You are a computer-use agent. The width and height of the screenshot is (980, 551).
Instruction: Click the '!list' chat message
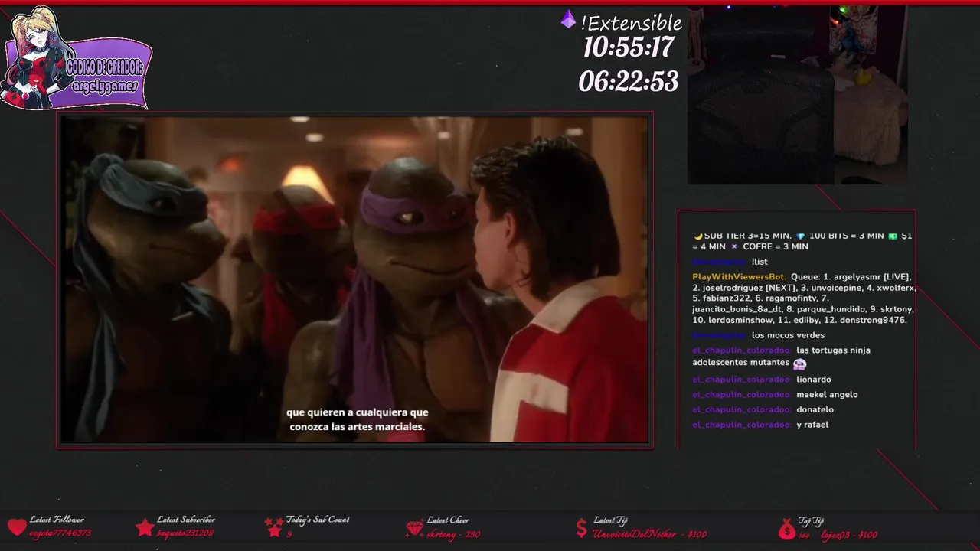[759, 262]
